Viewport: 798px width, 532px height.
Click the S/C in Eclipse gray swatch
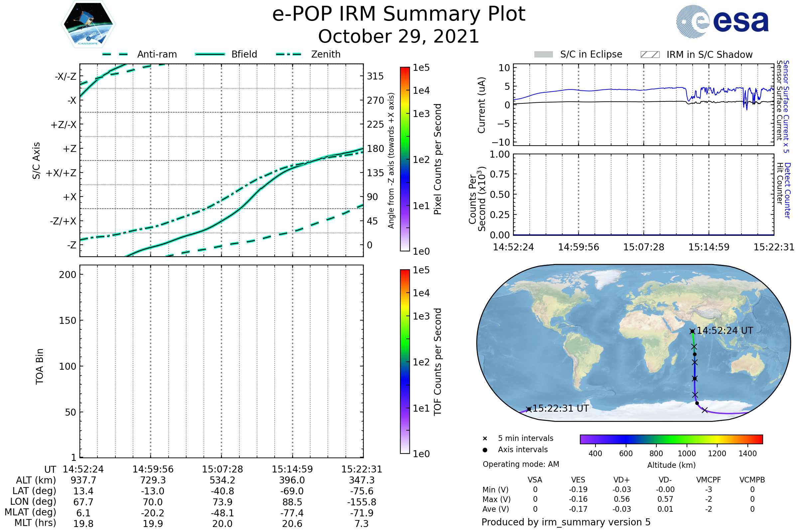(543, 54)
